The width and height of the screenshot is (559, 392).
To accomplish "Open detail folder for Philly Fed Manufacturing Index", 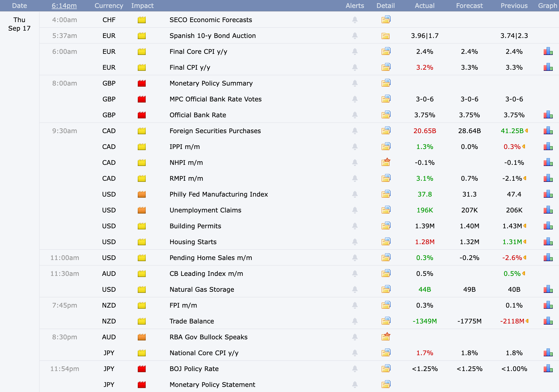I will [386, 194].
